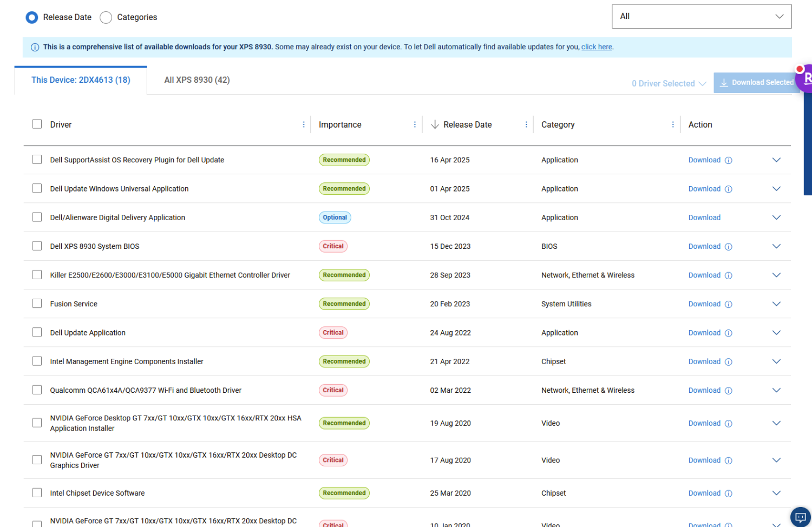Open the chat feedback icon
The image size is (812, 527).
point(801,516)
